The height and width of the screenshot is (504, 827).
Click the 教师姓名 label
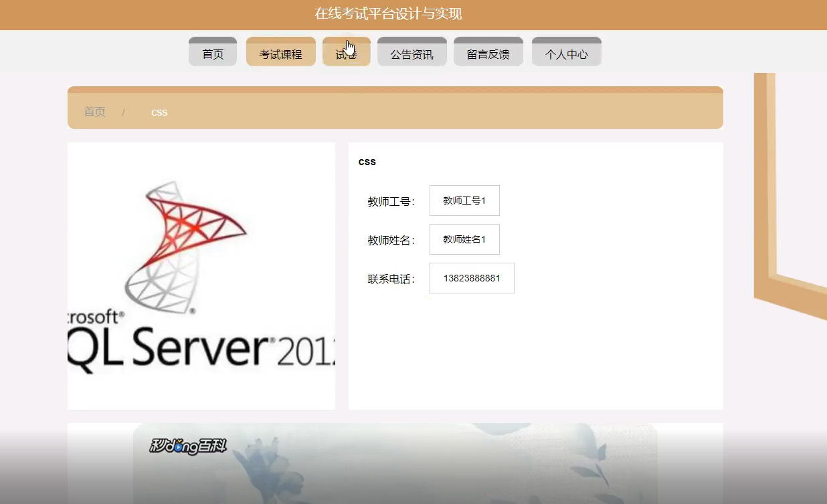[x=391, y=240]
